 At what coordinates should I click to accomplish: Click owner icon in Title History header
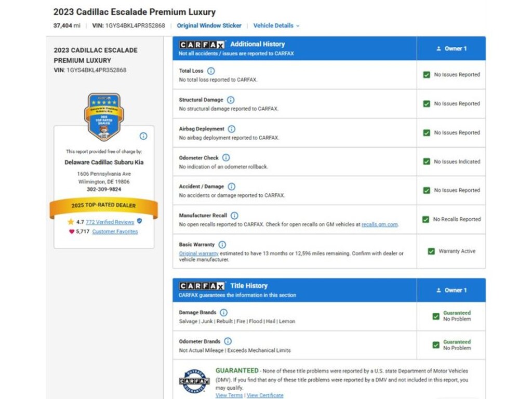(438, 290)
